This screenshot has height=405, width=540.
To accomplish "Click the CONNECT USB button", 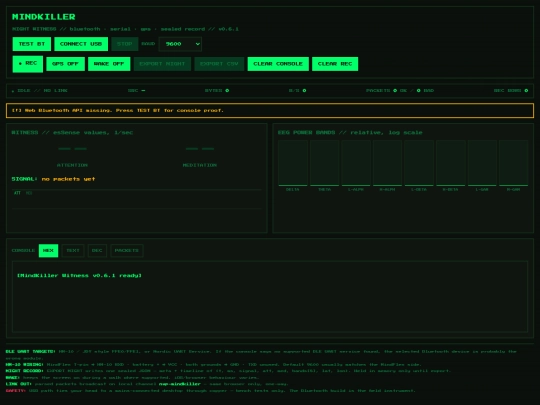I will click(81, 44).
